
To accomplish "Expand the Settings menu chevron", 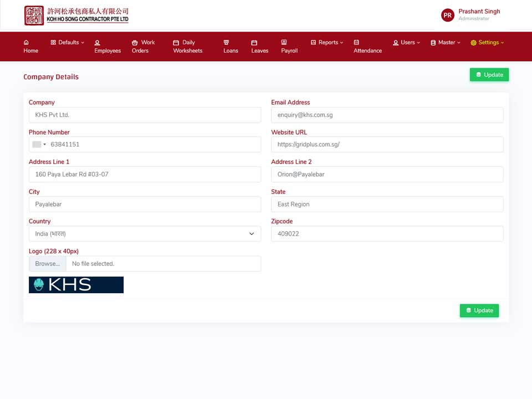I will coord(503,43).
